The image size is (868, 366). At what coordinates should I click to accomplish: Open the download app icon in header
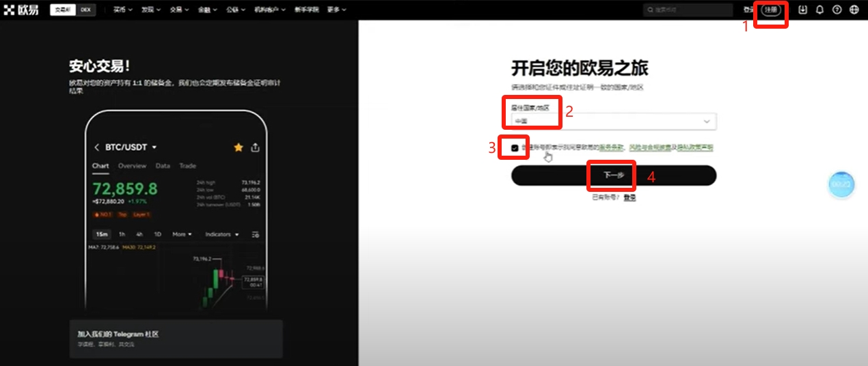click(x=803, y=10)
